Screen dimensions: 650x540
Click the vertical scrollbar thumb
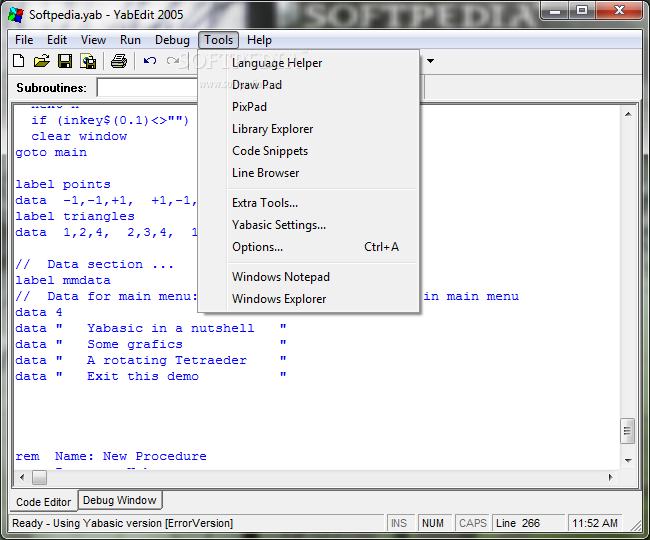pos(628,431)
